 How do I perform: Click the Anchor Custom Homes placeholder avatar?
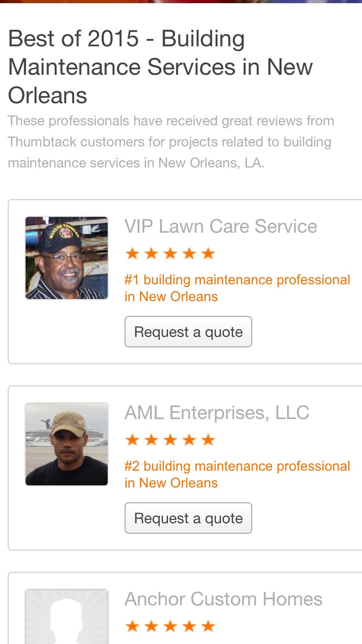click(x=66, y=617)
